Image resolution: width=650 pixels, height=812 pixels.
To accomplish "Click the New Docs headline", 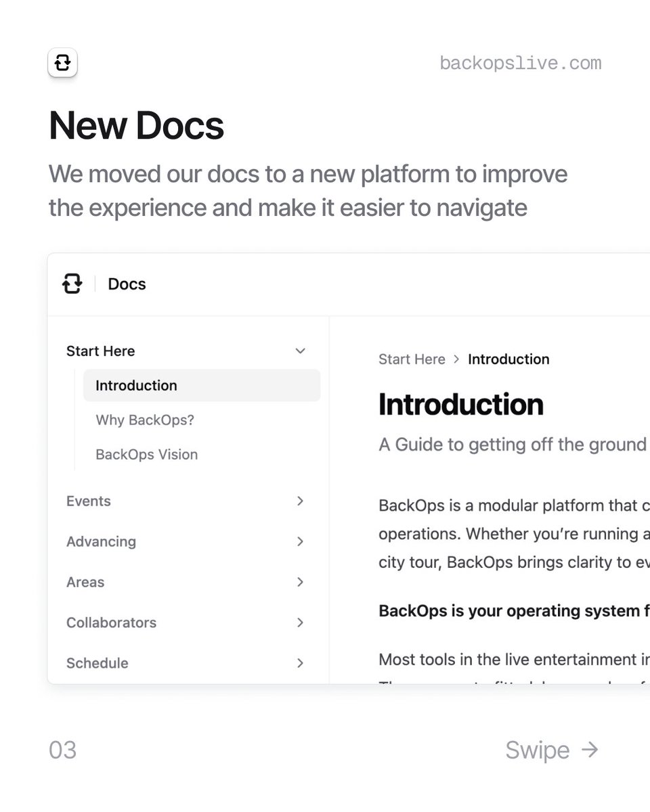I will click(136, 126).
